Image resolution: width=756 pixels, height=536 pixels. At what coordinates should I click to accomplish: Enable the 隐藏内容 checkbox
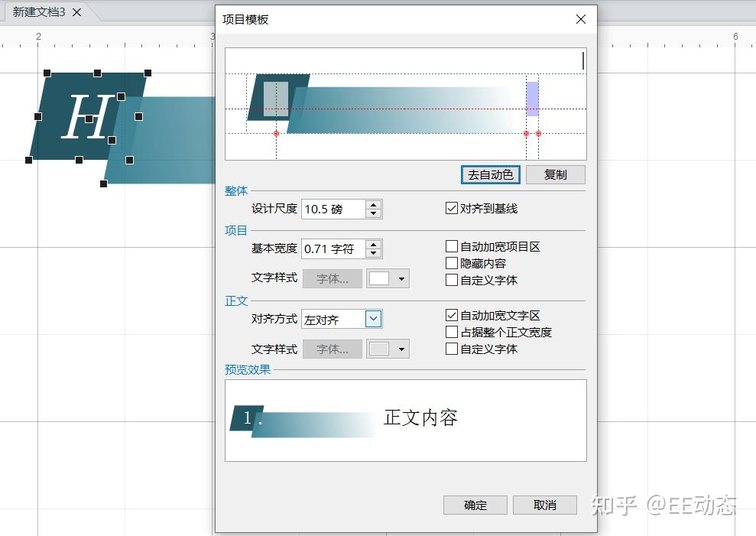(451, 264)
